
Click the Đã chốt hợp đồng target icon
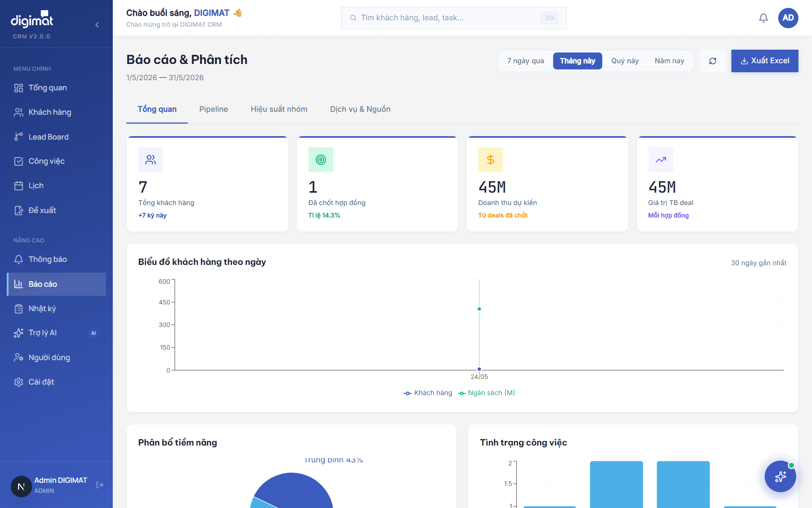click(x=321, y=160)
